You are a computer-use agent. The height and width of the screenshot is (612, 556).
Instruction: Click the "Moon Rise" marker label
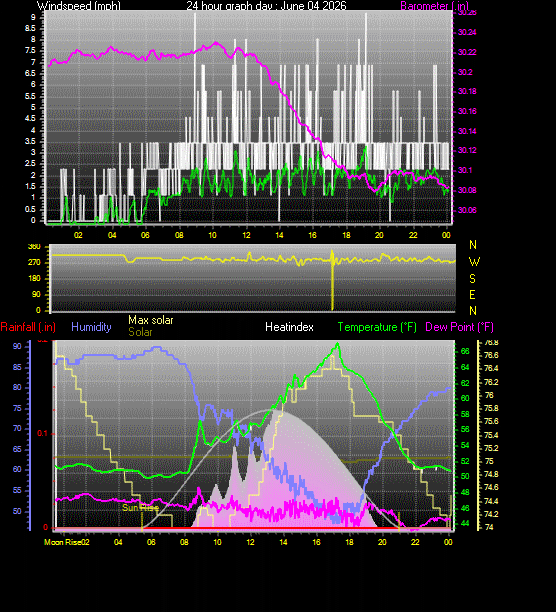point(62,542)
